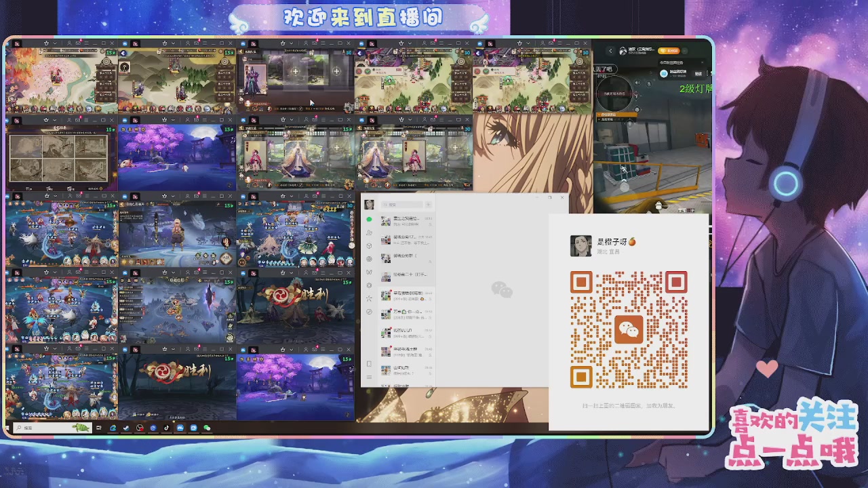
Task: Open Steam from the taskbar
Action: (126, 428)
